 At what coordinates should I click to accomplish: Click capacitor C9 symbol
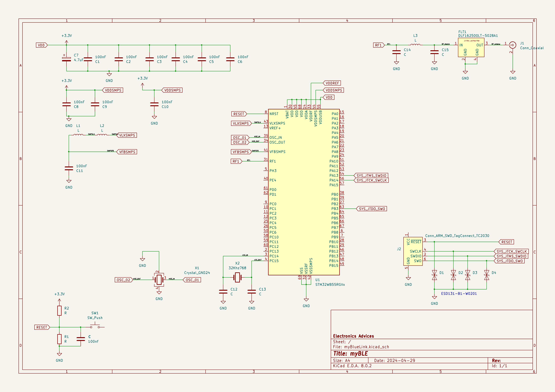point(95,104)
